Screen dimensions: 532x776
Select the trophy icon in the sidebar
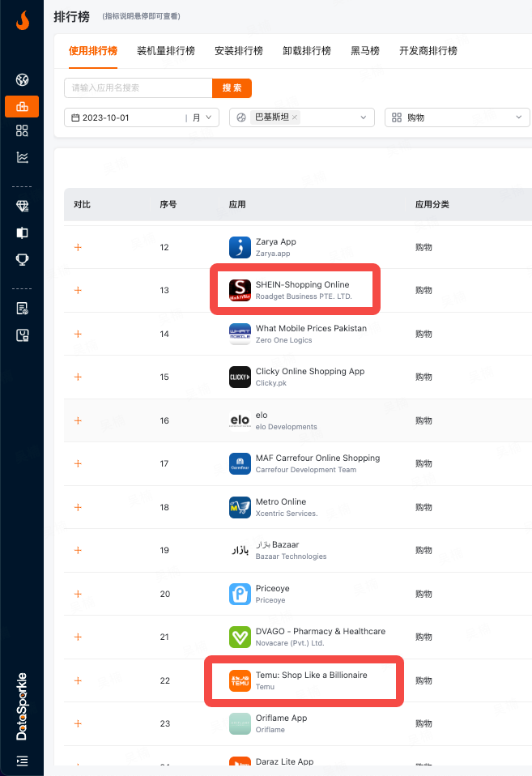pyautogui.click(x=22, y=259)
